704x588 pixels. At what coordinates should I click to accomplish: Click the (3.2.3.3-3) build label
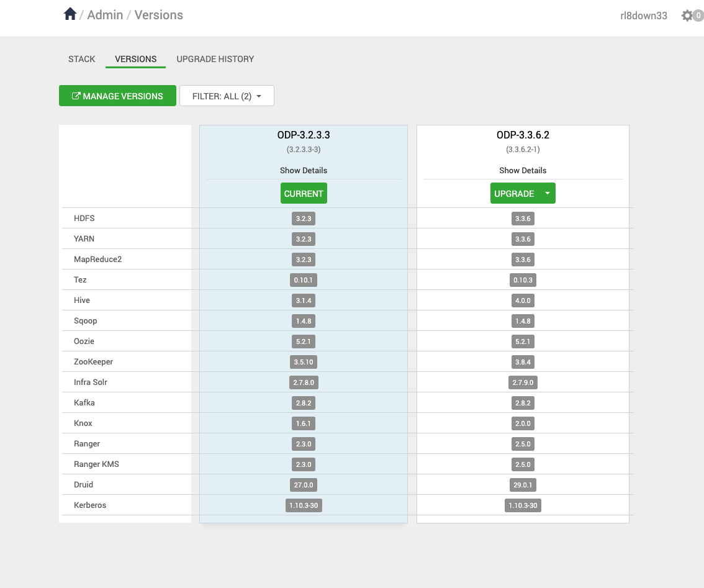304,149
